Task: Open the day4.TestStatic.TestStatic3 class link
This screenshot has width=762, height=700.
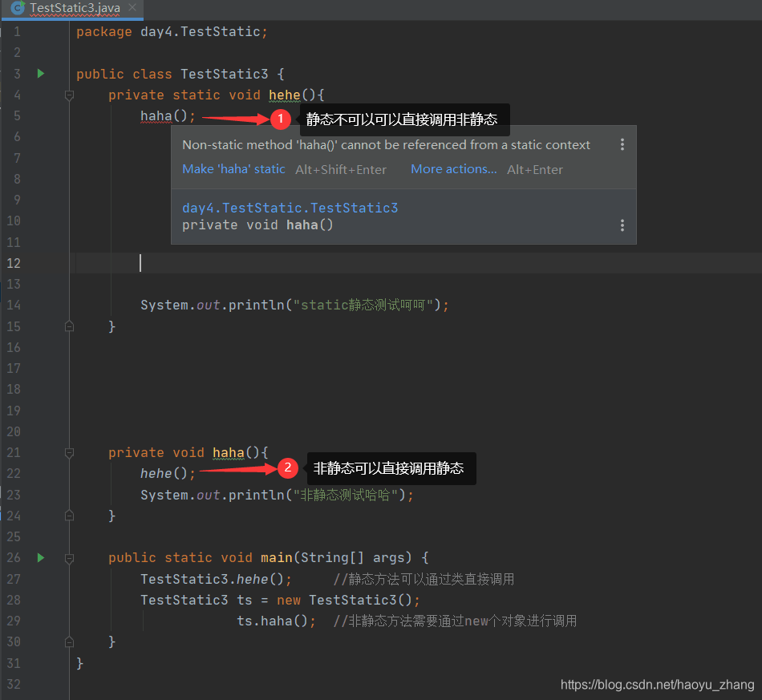Action: (290, 208)
